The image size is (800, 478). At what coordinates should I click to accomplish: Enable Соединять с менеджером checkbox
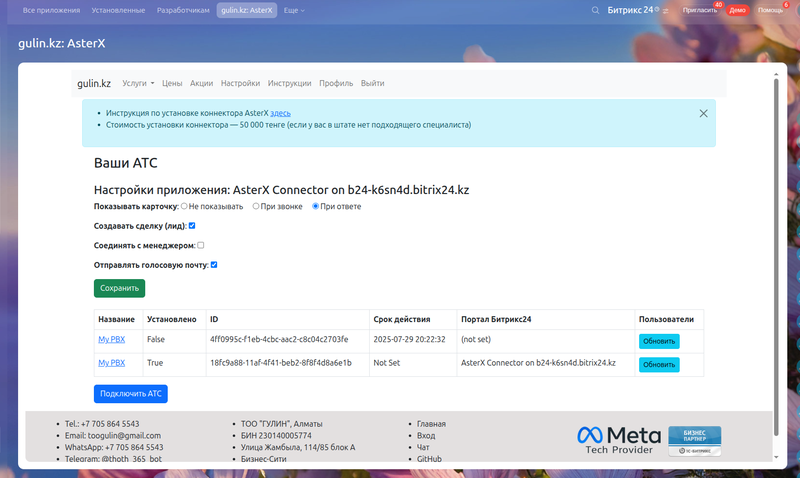pyautogui.click(x=201, y=245)
